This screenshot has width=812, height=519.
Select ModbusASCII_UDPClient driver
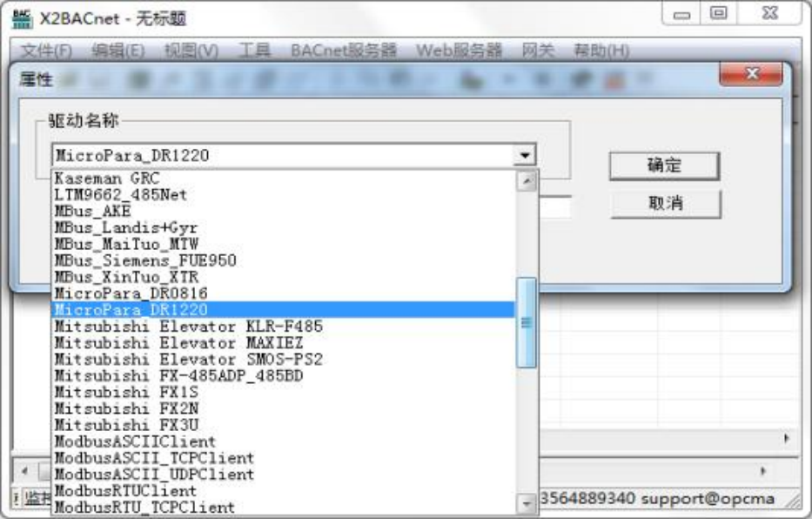pyautogui.click(x=283, y=475)
